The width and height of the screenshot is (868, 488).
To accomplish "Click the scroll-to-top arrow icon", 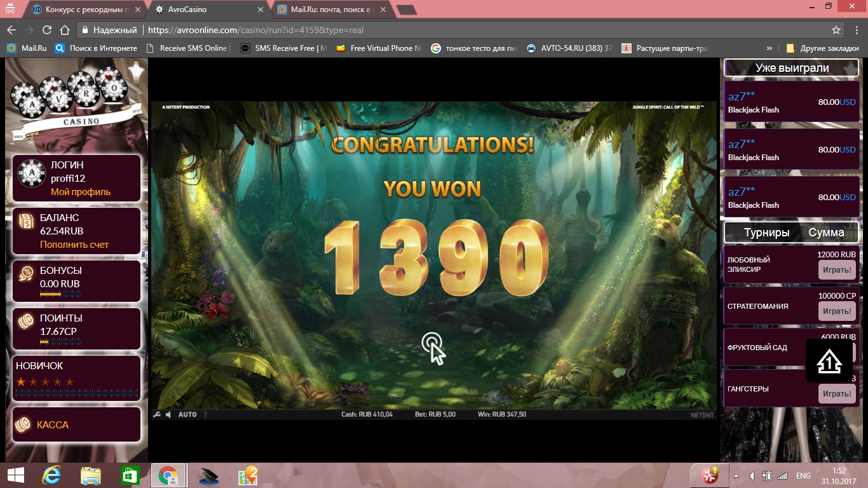I will 829,361.
